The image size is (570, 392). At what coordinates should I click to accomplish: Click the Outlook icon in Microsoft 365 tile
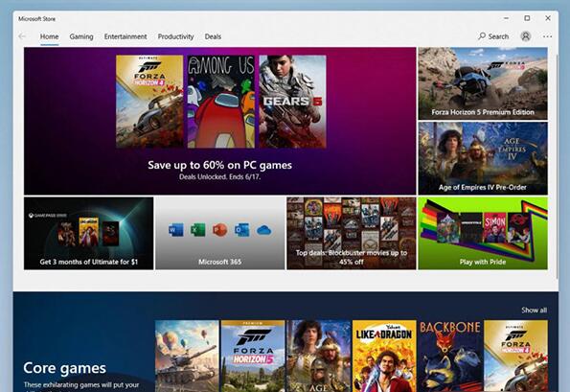[x=241, y=230]
